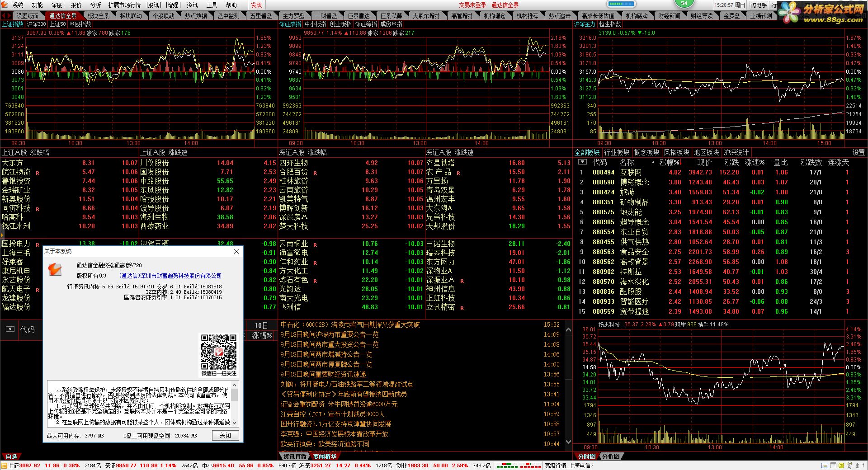The image size is (868, 470).
Task: Switch to the 板块全景 tab
Action: [x=98, y=16]
